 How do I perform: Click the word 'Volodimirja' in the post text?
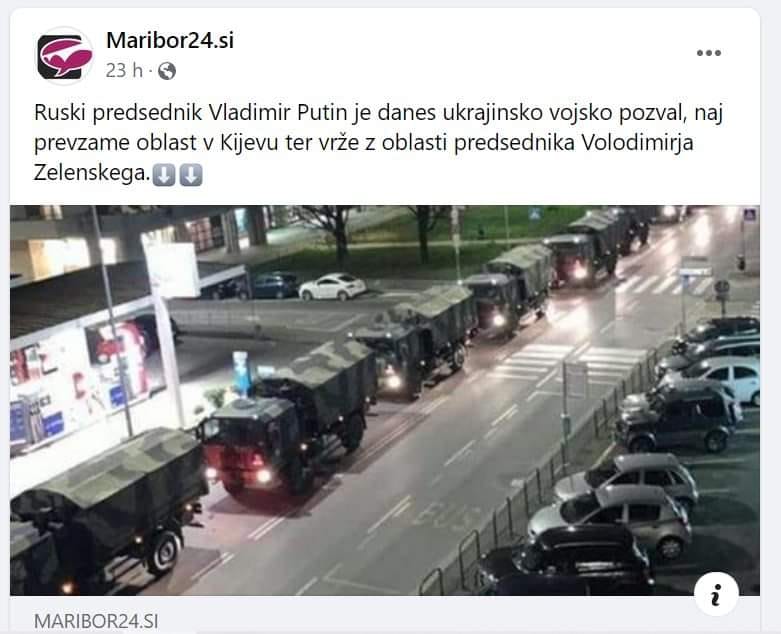[638, 143]
